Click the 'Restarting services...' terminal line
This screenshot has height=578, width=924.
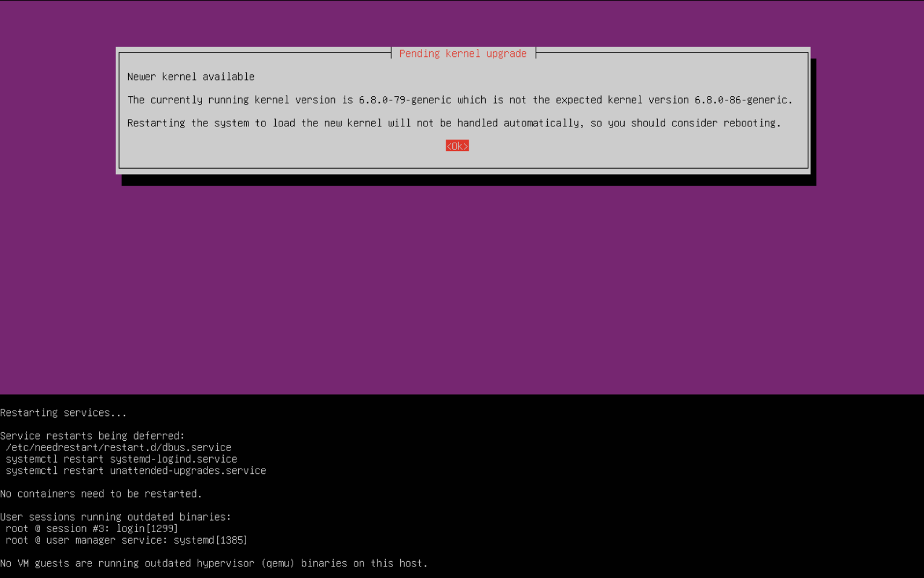pos(63,413)
